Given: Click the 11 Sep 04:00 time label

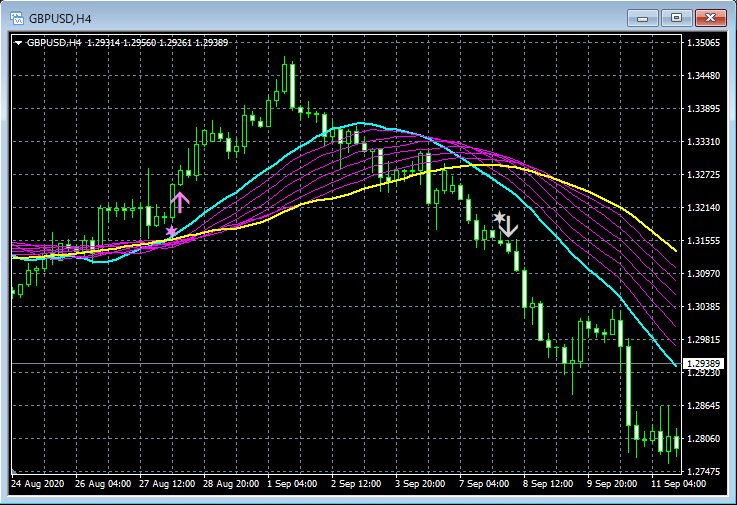Looking at the screenshot, I should pos(678,484).
